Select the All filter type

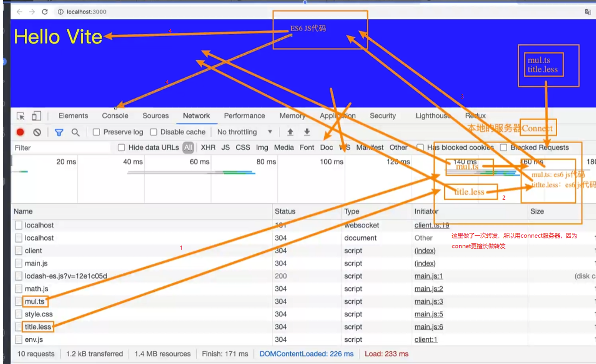click(x=188, y=148)
